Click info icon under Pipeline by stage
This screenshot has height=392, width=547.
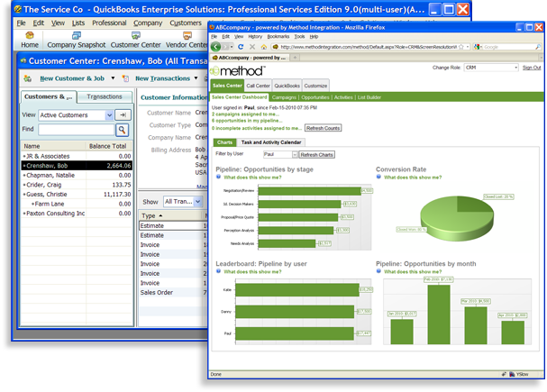[x=218, y=177]
